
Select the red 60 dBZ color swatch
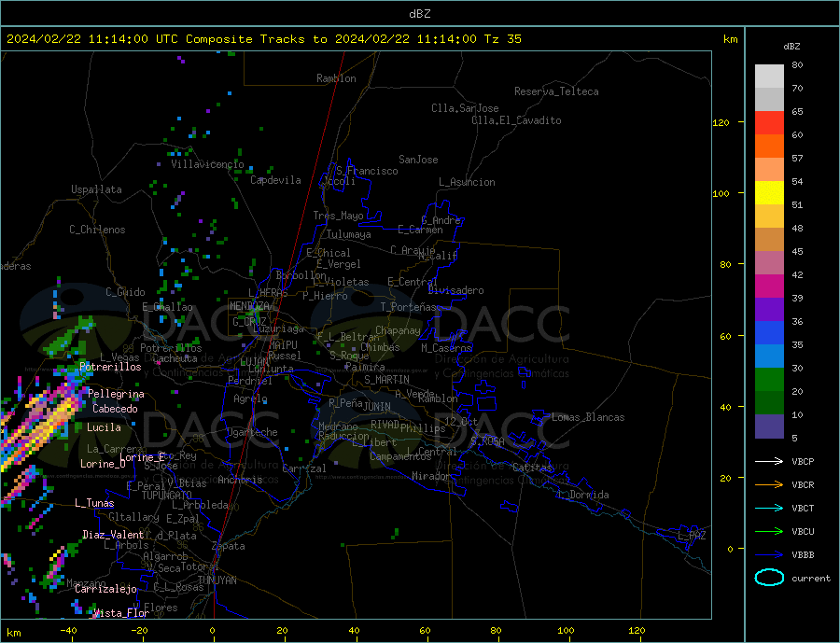[769, 122]
